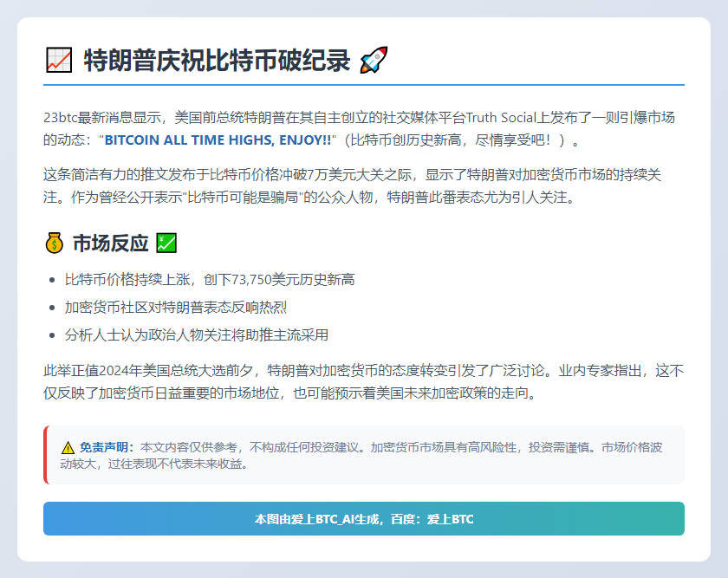
Task: Click the rocket emoji after the headline
Action: pos(374,61)
